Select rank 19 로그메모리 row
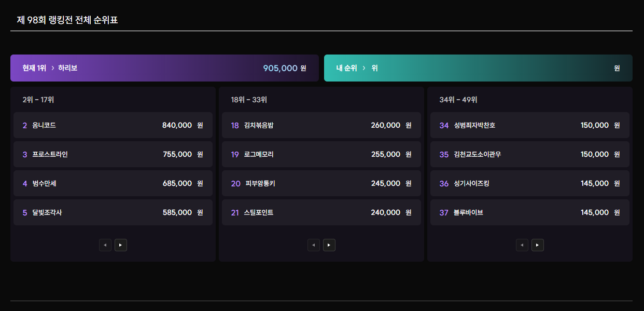This screenshot has height=311, width=644. (x=321, y=154)
